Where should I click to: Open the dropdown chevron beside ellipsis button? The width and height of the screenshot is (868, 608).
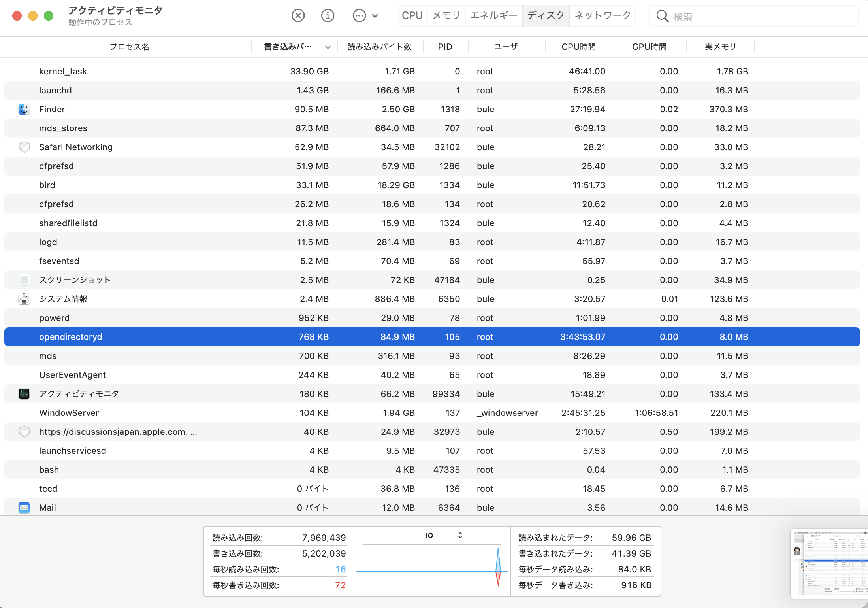click(x=375, y=16)
